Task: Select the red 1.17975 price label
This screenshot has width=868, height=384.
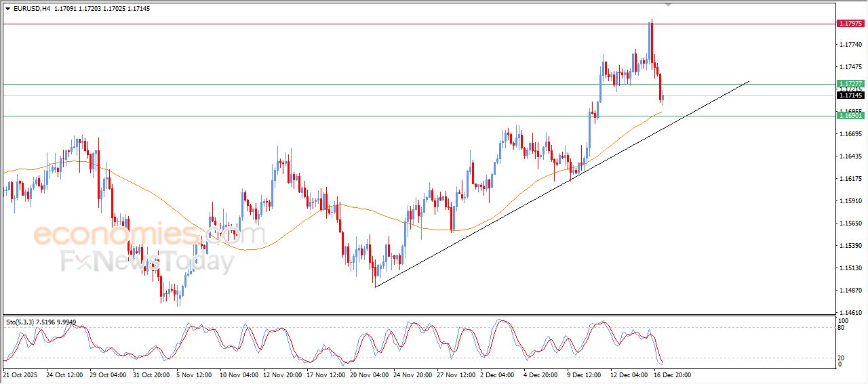Action: tap(850, 24)
